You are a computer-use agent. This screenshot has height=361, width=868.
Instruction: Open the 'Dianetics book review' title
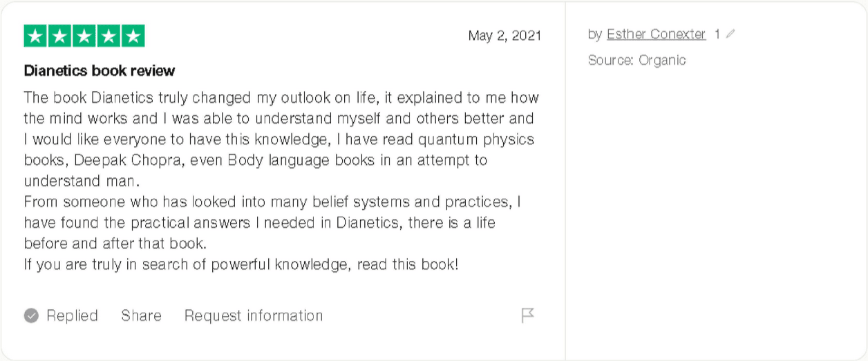click(x=100, y=70)
